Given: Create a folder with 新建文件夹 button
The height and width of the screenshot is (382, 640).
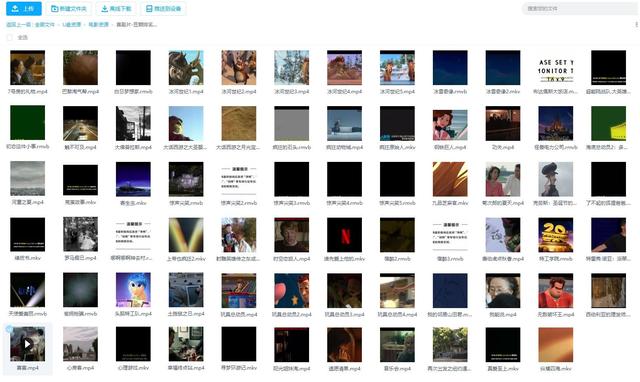Looking at the screenshot, I should tap(69, 9).
